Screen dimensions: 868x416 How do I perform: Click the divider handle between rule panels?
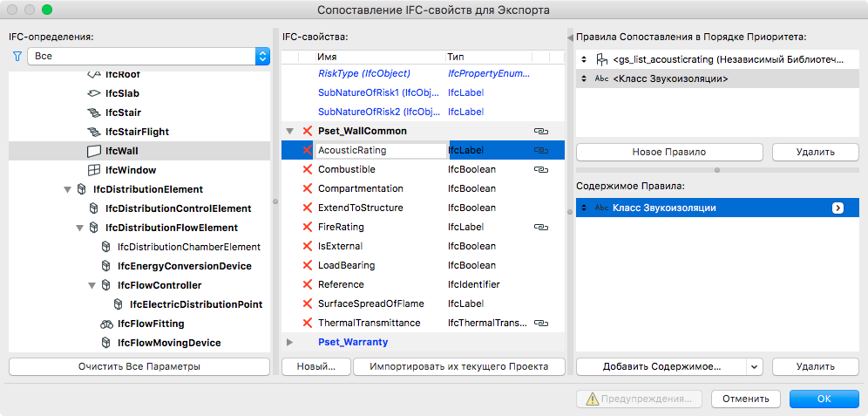point(717,170)
